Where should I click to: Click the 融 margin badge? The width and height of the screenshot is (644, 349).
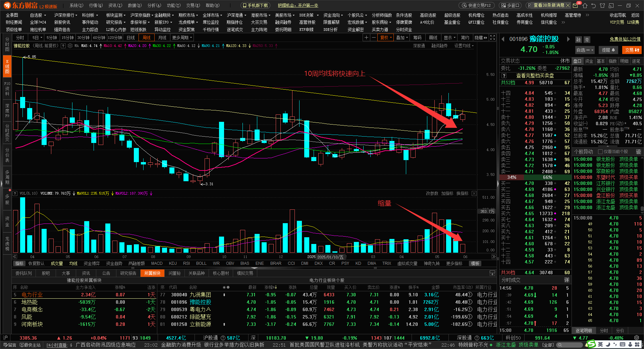tap(579, 40)
